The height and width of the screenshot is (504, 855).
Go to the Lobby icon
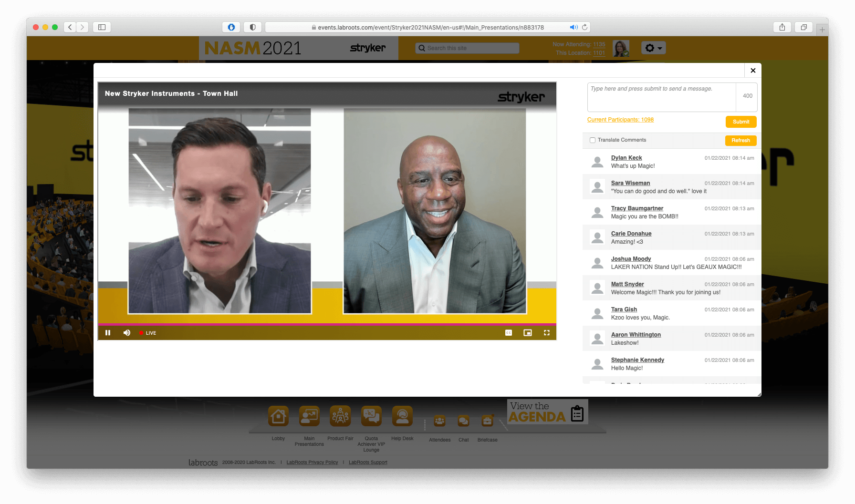(x=278, y=417)
